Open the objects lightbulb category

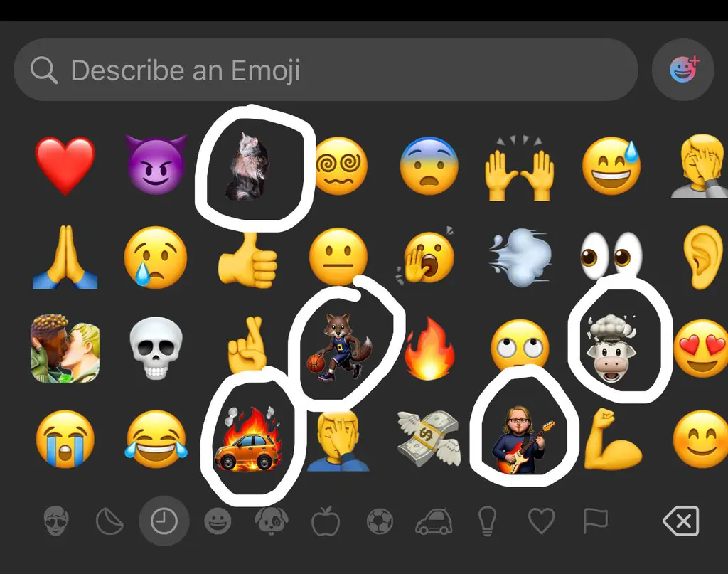pos(487,521)
